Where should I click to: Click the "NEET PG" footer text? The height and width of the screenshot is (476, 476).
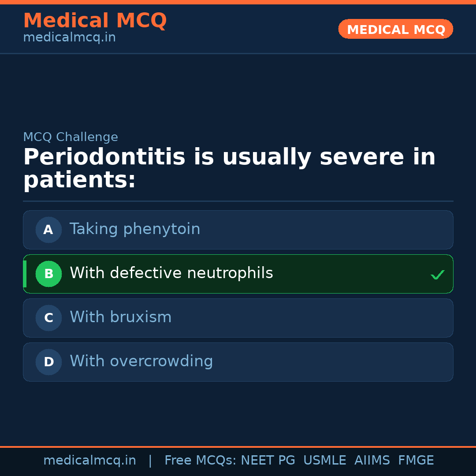click(268, 461)
